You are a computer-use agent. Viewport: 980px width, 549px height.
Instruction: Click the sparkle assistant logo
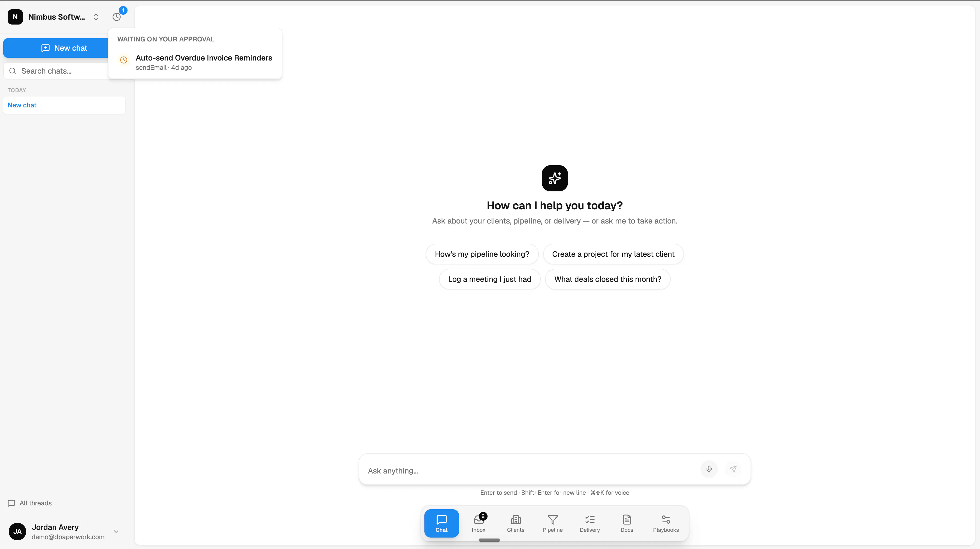point(555,178)
